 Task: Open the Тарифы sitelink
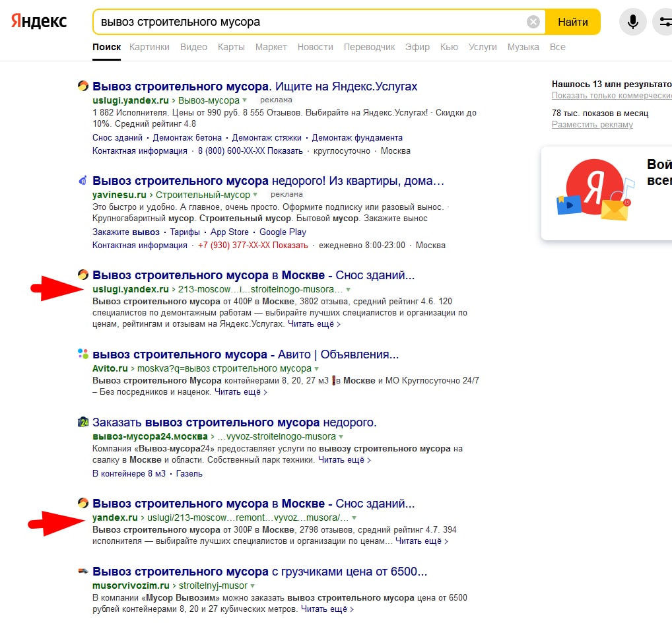(185, 232)
